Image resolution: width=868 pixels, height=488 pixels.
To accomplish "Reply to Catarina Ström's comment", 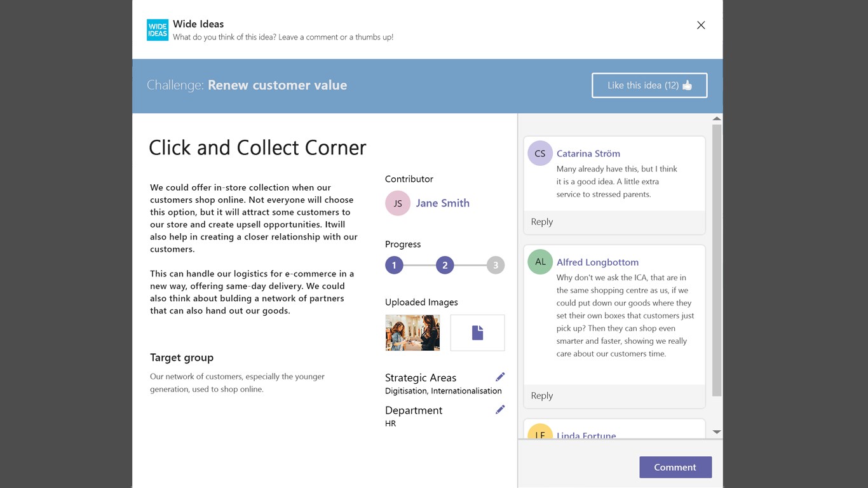I will 542,222.
